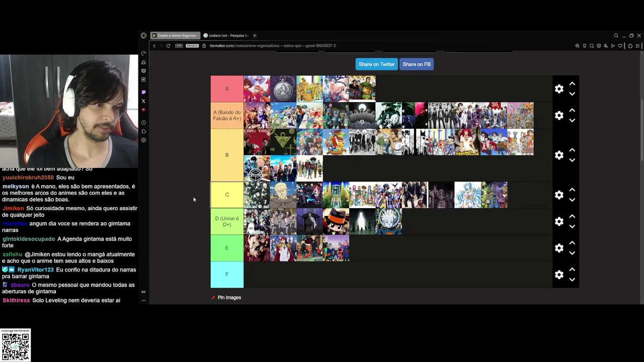Select the cyan F tier label

[227, 275]
